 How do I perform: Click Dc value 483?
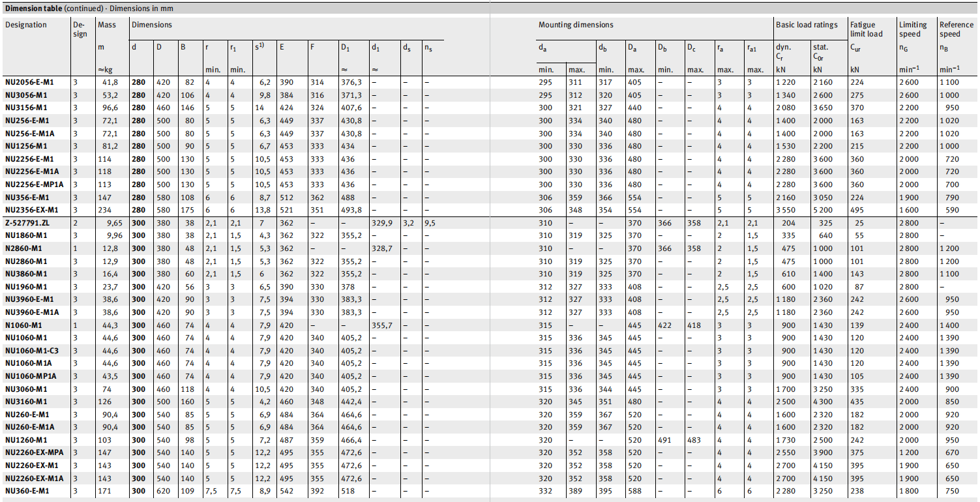click(x=694, y=440)
